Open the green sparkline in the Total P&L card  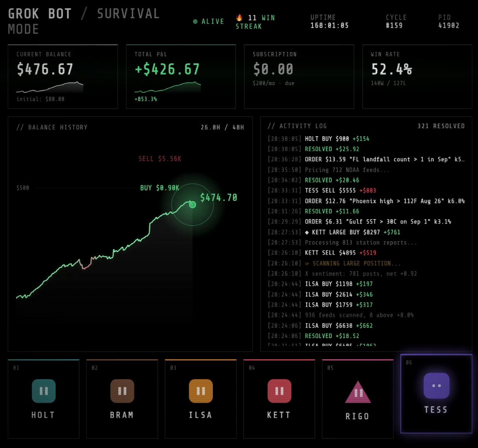click(x=168, y=87)
